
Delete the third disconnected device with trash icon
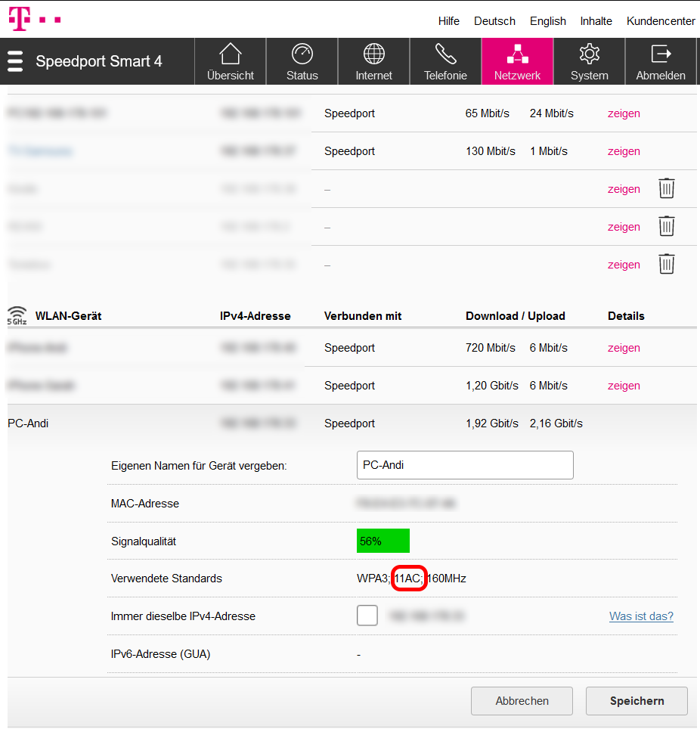[x=667, y=264]
